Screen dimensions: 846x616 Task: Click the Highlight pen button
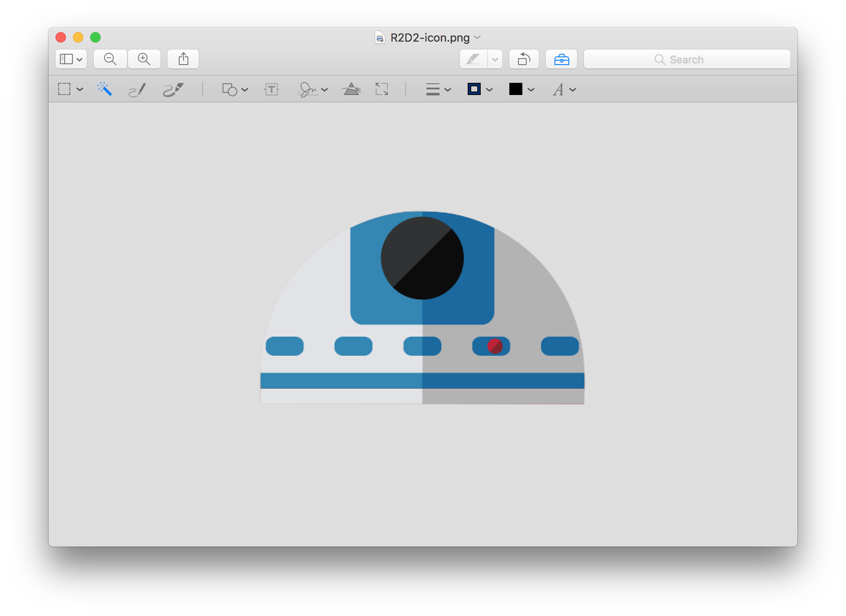click(473, 59)
